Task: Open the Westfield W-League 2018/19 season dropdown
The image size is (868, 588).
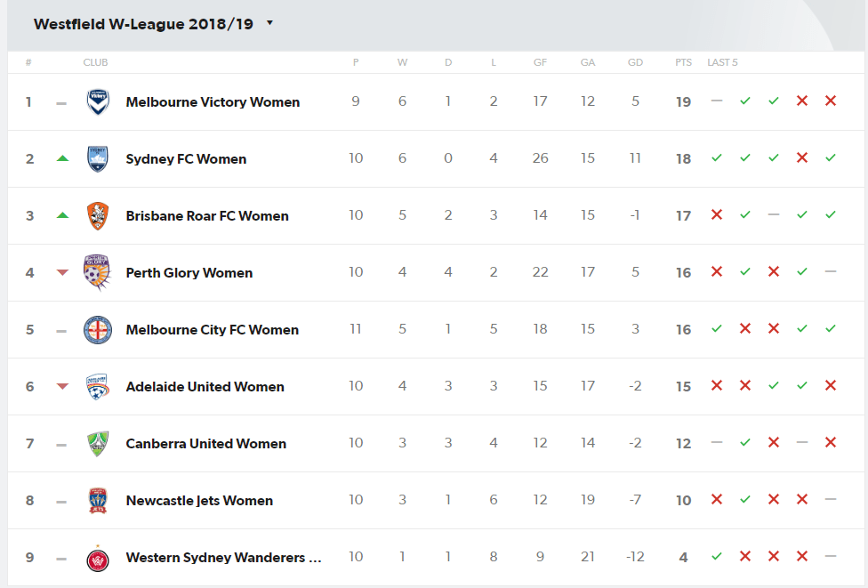Action: [x=153, y=24]
